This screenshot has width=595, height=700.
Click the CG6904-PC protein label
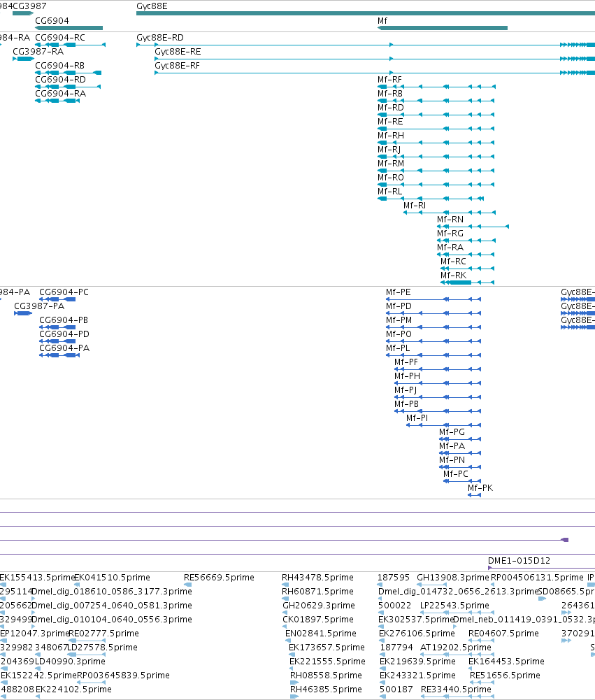(64, 292)
